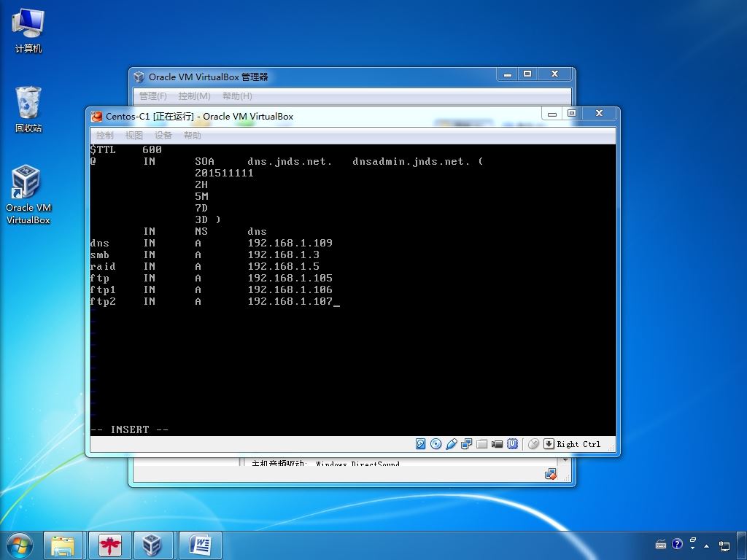Click the network adapters status icon
This screenshot has width=747, height=560.
(467, 444)
